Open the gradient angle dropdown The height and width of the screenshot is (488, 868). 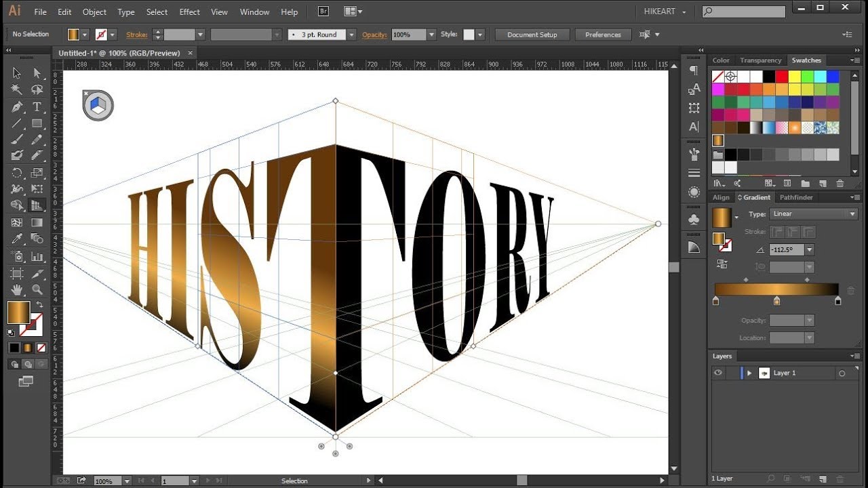pyautogui.click(x=810, y=250)
